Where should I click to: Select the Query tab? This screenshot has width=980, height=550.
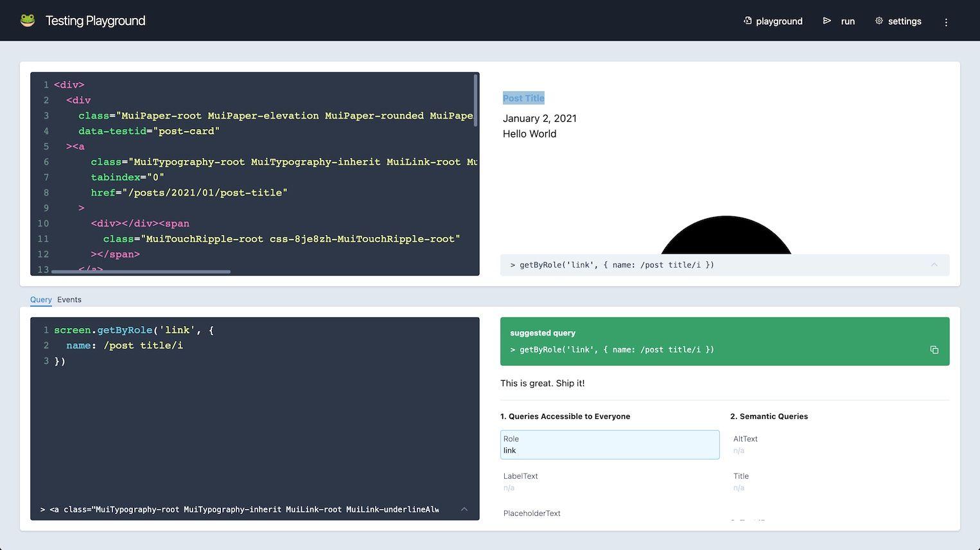(41, 300)
